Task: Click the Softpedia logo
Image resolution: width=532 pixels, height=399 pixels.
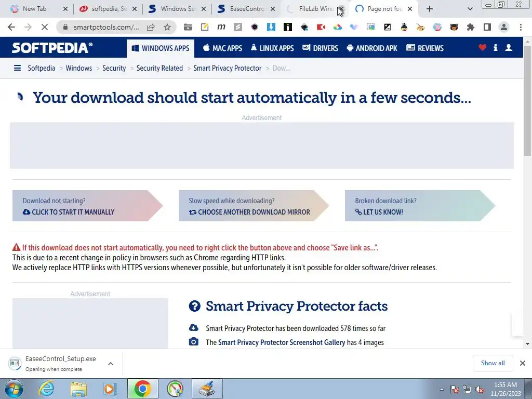Action: click(52, 48)
